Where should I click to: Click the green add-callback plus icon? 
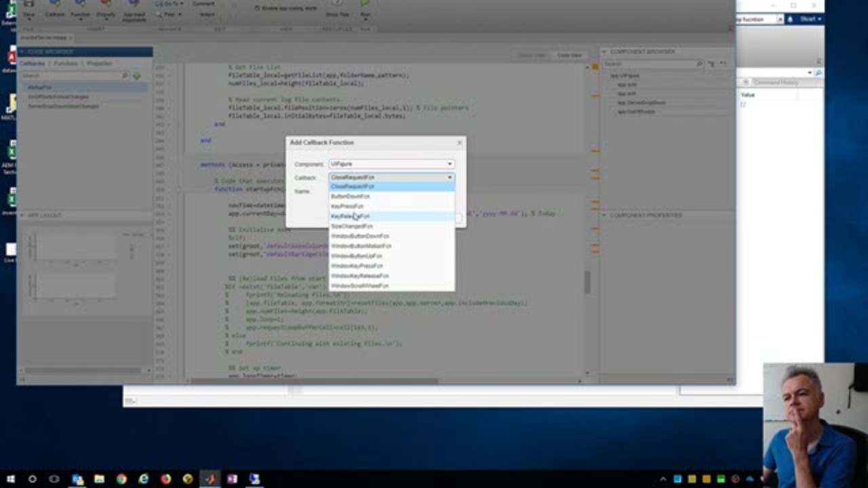(137, 76)
